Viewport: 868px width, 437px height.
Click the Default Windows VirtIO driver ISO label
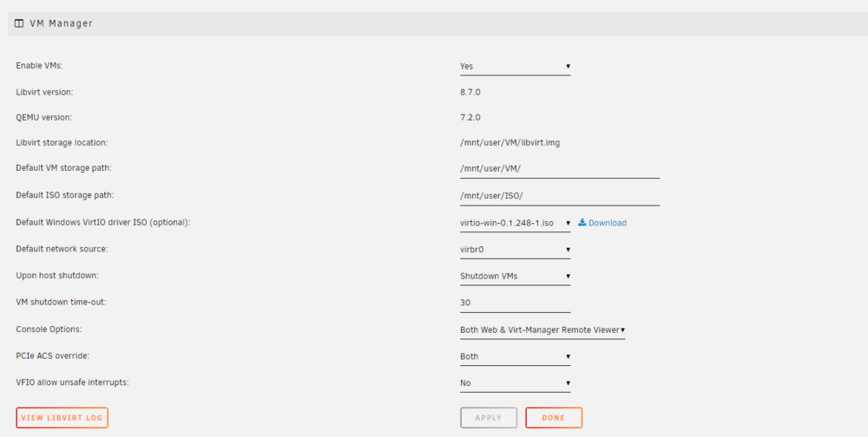tap(103, 222)
